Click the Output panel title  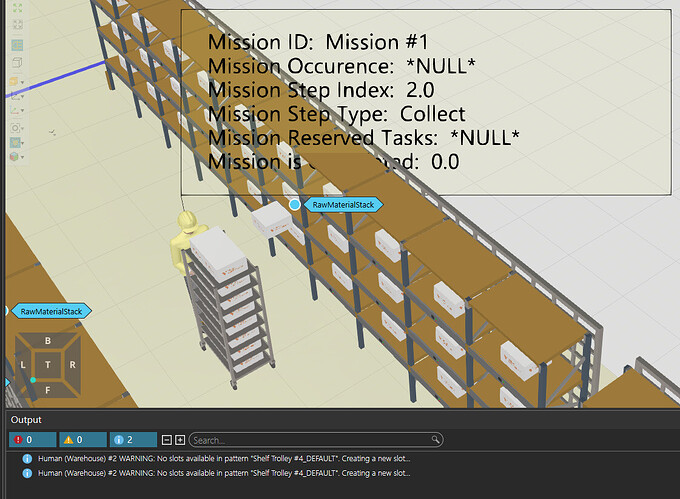(26, 420)
